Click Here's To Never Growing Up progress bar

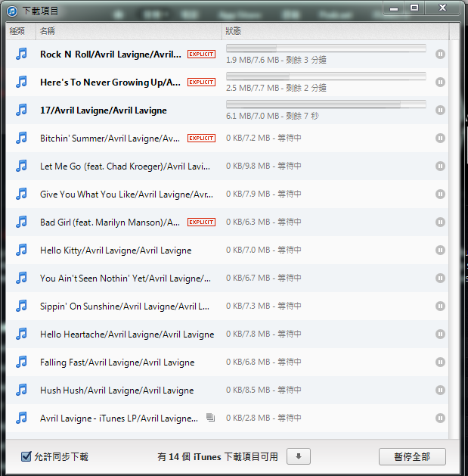click(x=326, y=76)
